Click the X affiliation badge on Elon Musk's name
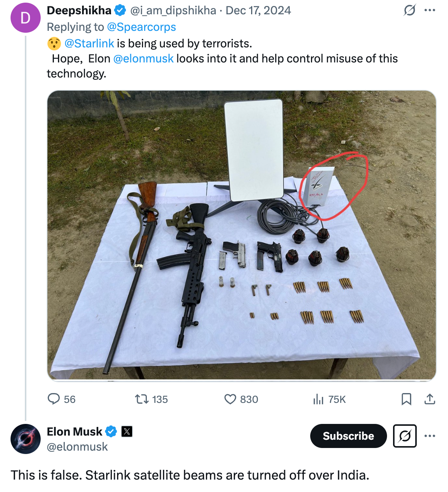Screen dimensions: 448x492 (x=127, y=431)
